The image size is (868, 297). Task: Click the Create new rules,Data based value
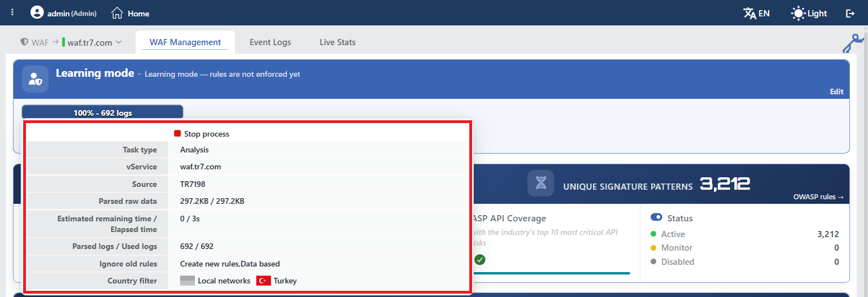[230, 264]
